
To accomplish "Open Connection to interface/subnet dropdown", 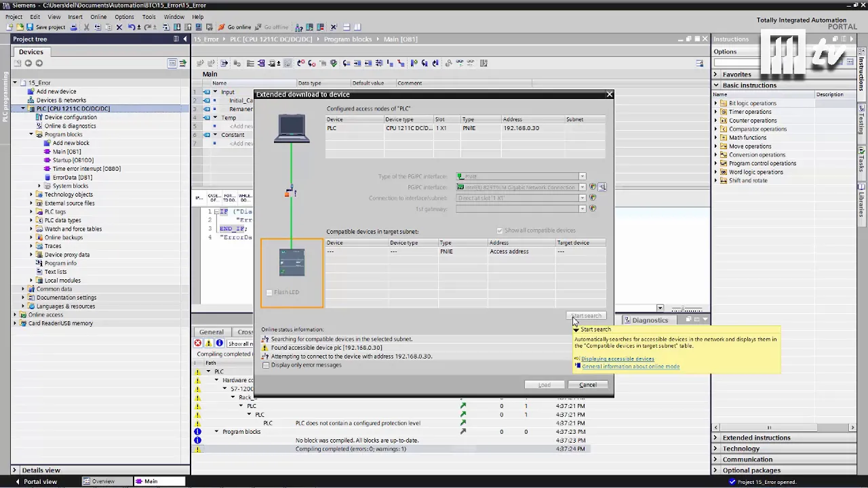I will 582,198.
